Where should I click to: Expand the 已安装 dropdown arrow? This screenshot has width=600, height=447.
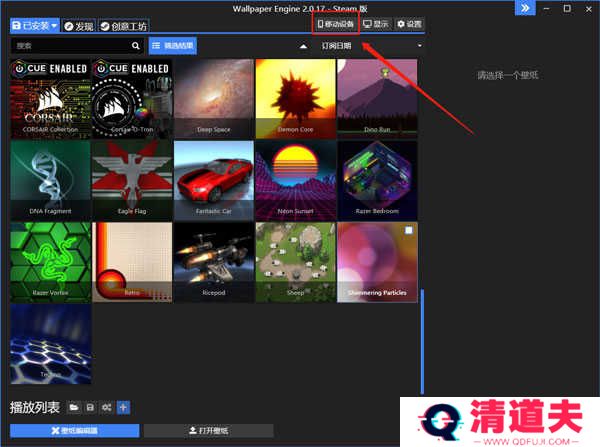54,25
